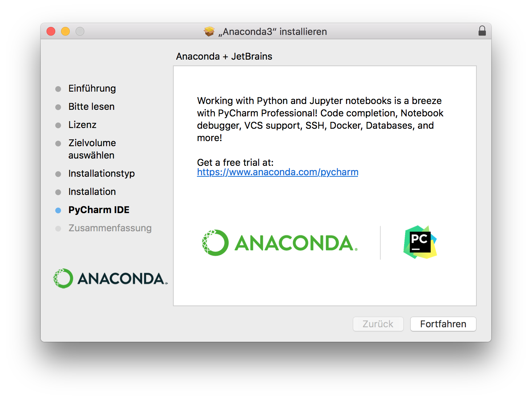The height and width of the screenshot is (400, 532).
Task: Select the Lizenz step
Action: pos(82,125)
